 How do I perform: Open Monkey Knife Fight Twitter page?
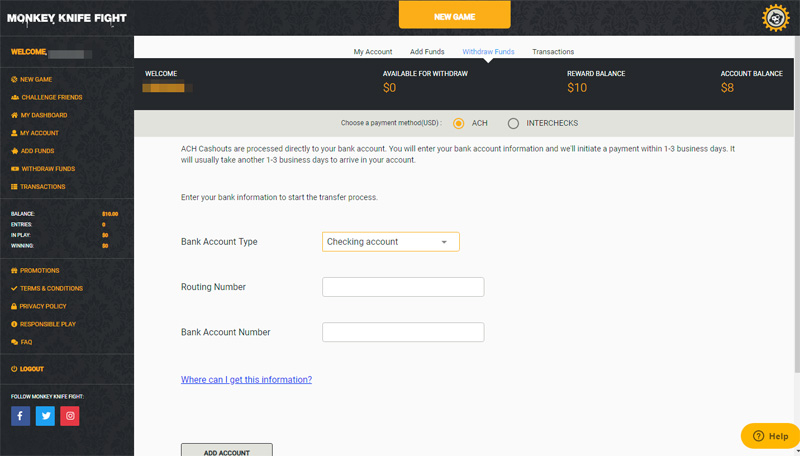pyautogui.click(x=45, y=416)
